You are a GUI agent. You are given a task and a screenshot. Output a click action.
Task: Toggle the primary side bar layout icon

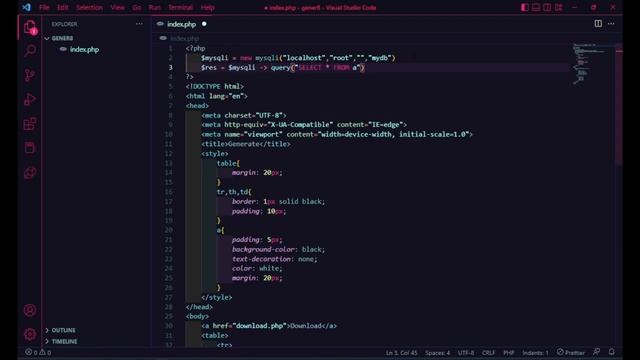525,7
